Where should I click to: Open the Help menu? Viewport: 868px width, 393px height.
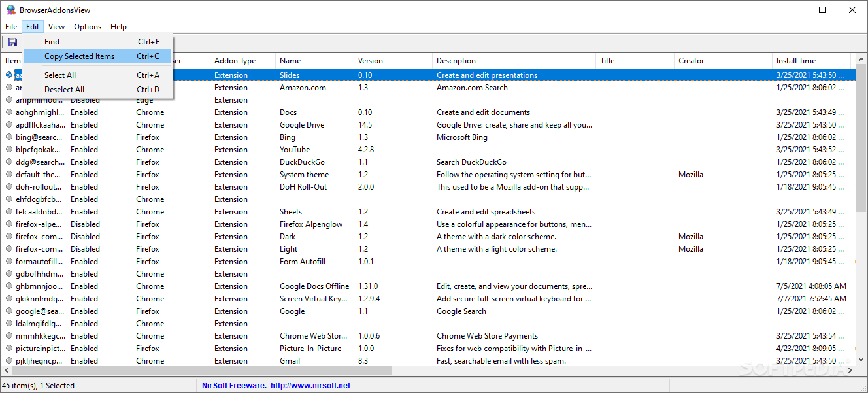point(118,27)
